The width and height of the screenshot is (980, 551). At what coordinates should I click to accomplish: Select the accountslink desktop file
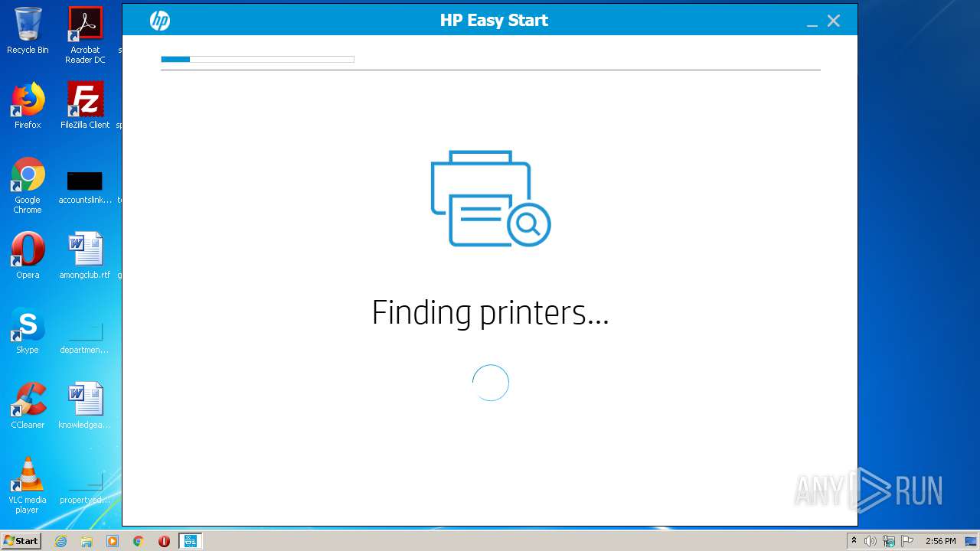pos(85,187)
